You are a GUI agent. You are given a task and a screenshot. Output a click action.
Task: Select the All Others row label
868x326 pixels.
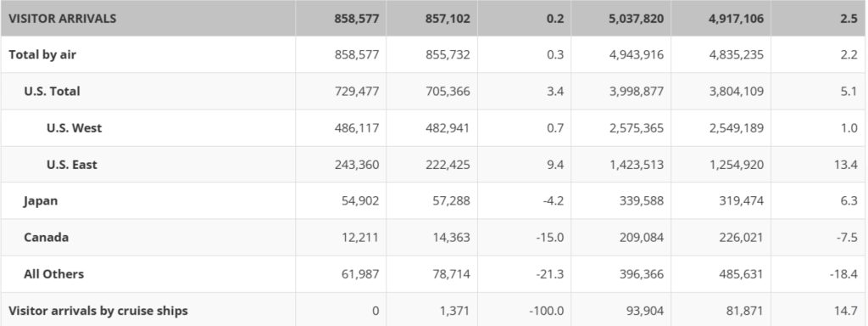tap(53, 274)
